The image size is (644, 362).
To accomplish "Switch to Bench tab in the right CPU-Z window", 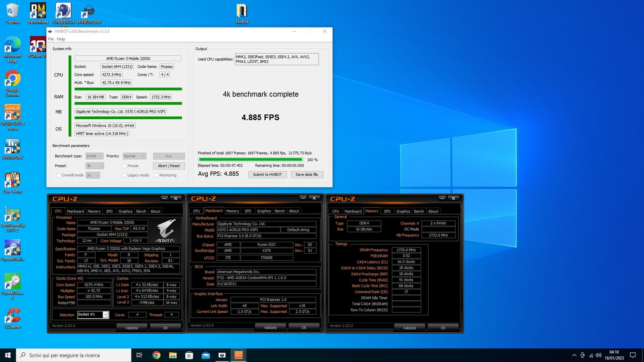I will pyautogui.click(x=419, y=211).
